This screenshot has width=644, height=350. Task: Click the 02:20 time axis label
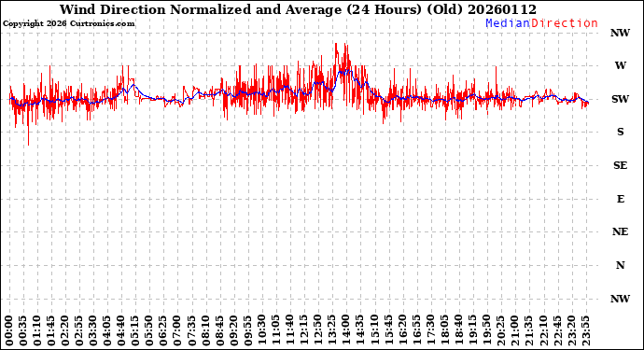tap(65, 331)
